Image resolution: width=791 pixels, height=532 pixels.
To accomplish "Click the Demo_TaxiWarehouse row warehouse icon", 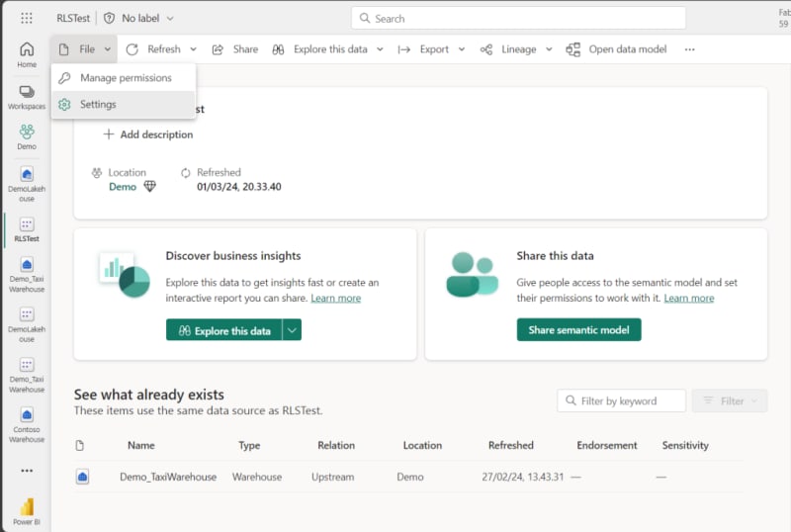I will point(83,477).
